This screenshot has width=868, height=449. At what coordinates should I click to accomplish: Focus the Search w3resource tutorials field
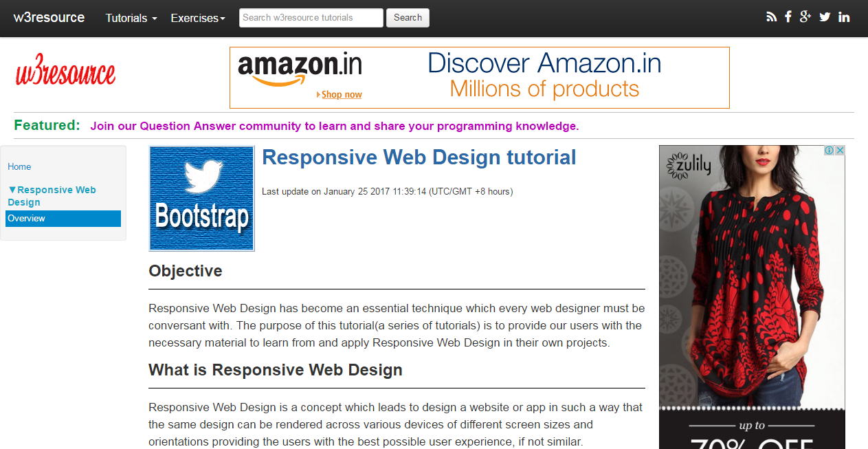click(311, 18)
